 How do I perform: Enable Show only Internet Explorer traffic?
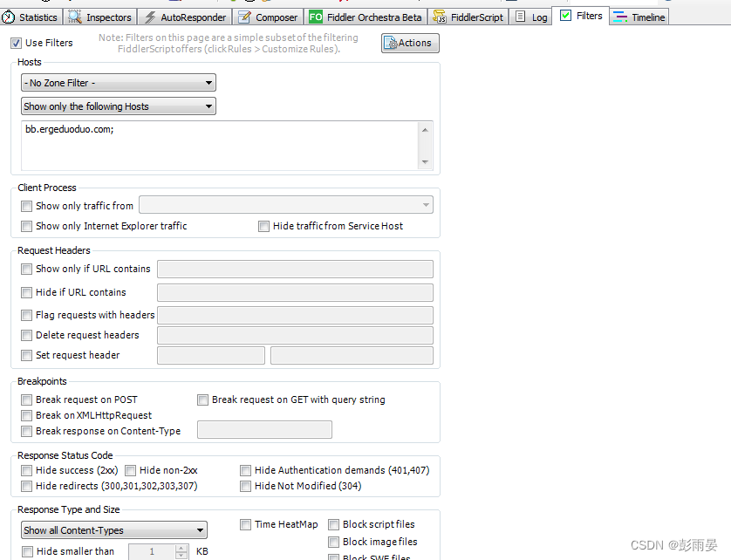[26, 226]
